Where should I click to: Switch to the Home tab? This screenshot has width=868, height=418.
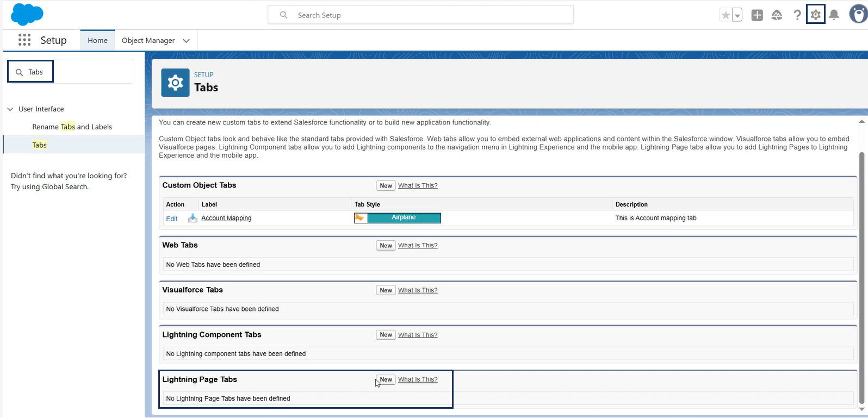[98, 40]
